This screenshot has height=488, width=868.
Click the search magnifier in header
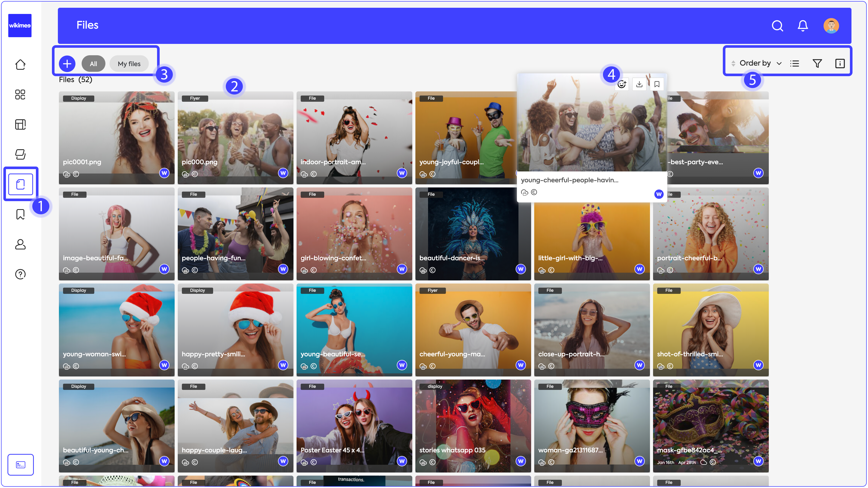click(777, 26)
